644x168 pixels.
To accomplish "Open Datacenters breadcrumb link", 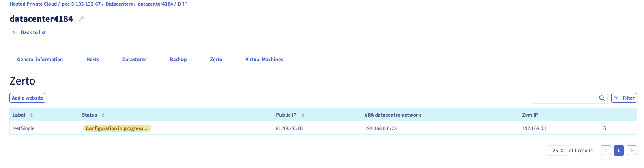I will [119, 4].
